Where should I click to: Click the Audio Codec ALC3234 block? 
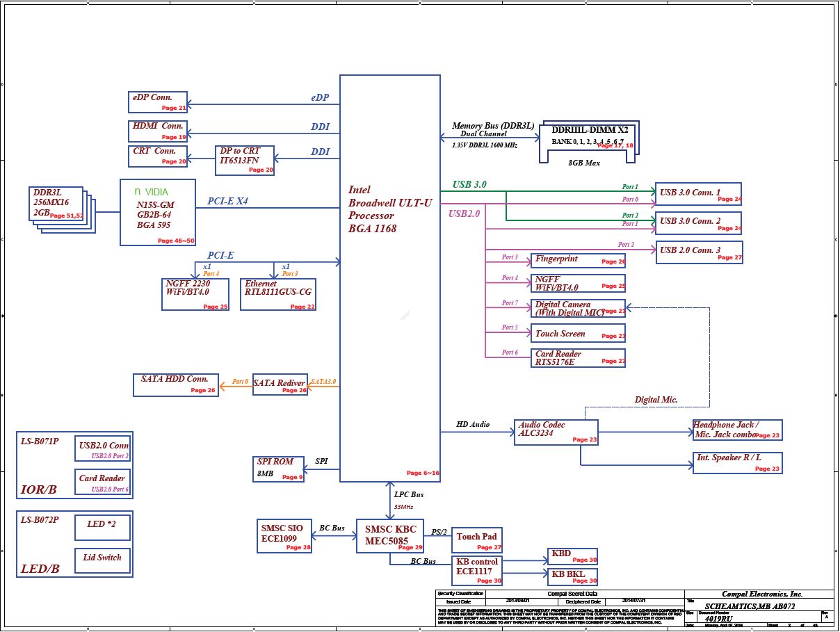click(556, 432)
